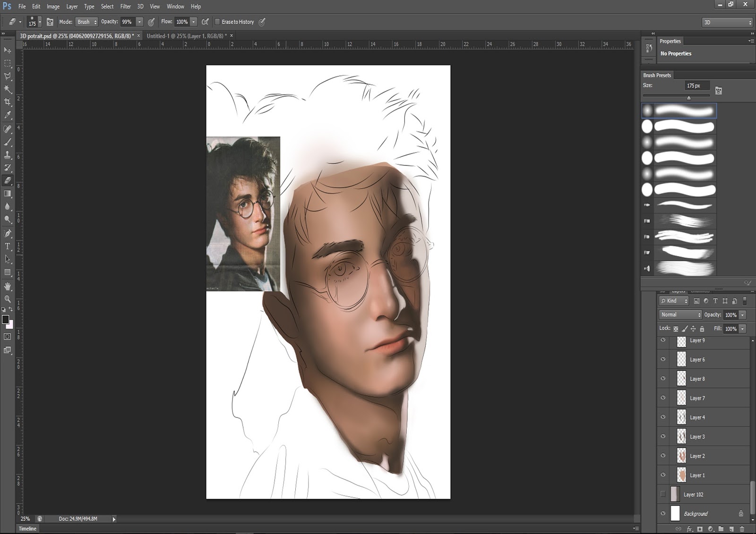Click the brush Size input field
Screen dimensions: 756x534
pyautogui.click(x=696, y=85)
